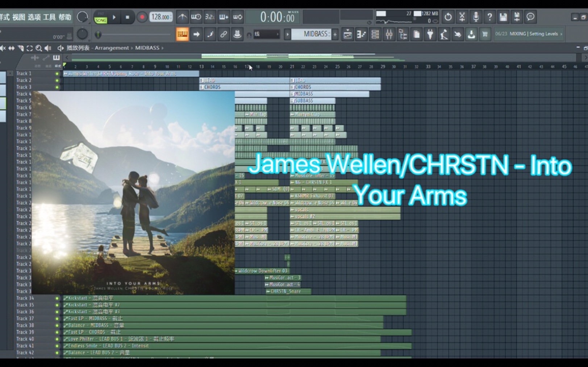The height and width of the screenshot is (367, 588).
Task: Mute Track 34 using its green light
Action: [57, 298]
